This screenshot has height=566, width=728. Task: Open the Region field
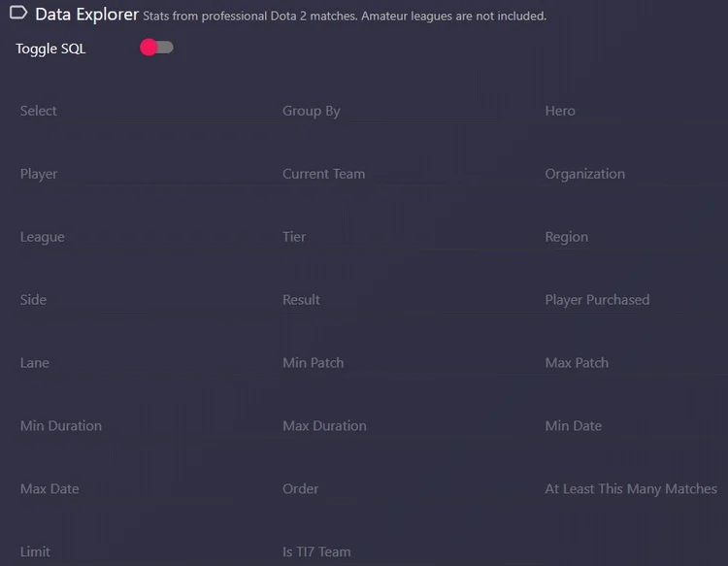[x=635, y=237]
